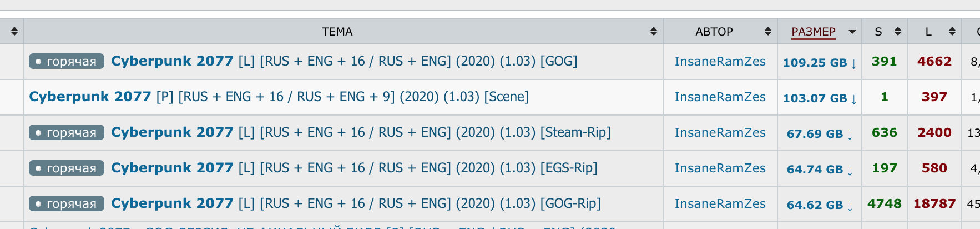Toggle sort arrows on the S column
Viewport: 980px width, 229px height.
[898, 32]
